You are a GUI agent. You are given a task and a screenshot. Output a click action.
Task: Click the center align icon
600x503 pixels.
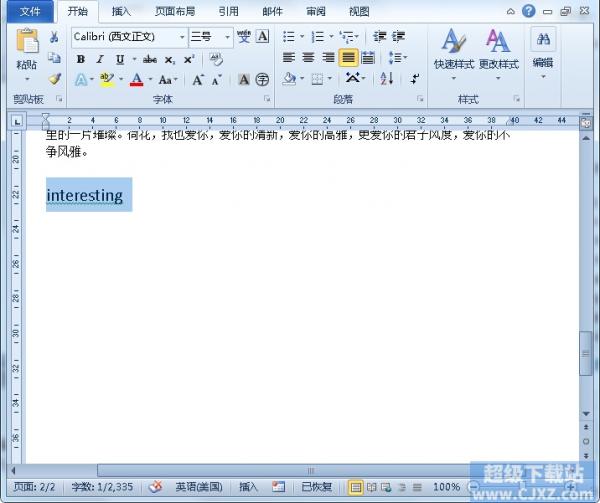308,58
